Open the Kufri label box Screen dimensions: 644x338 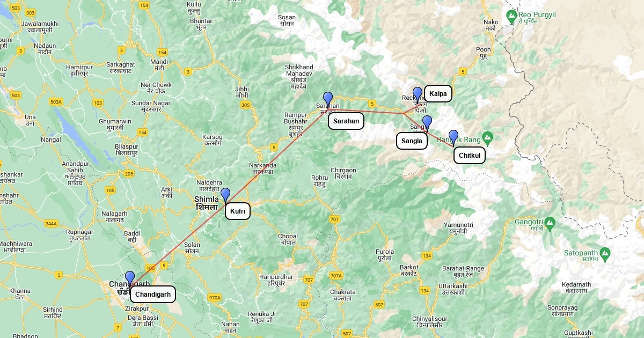point(238,211)
